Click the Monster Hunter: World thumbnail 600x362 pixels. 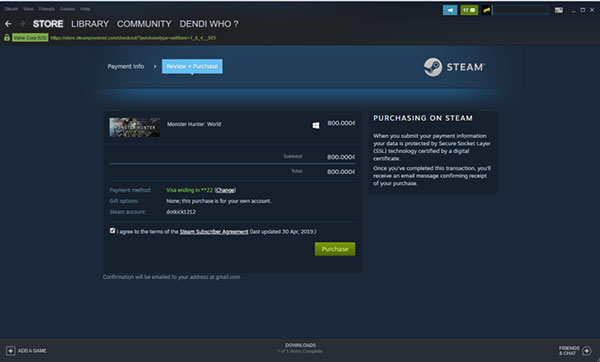[135, 127]
